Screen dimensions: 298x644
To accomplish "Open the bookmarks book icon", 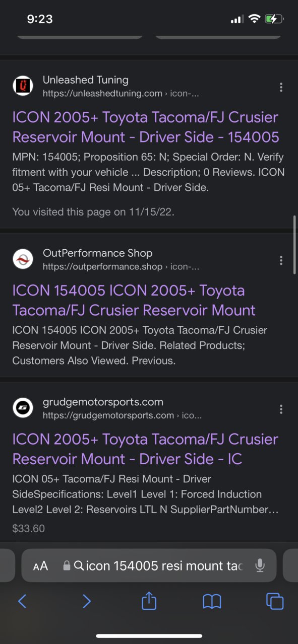I will [212, 601].
